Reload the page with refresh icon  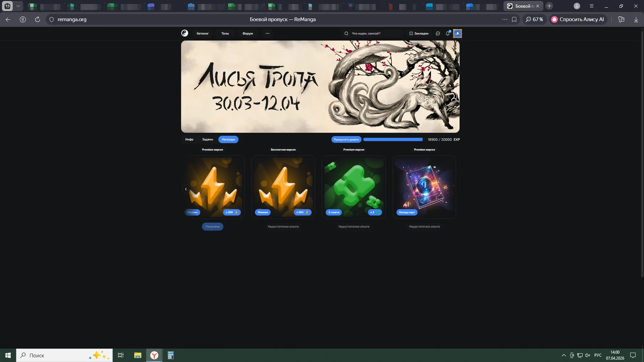(x=37, y=20)
